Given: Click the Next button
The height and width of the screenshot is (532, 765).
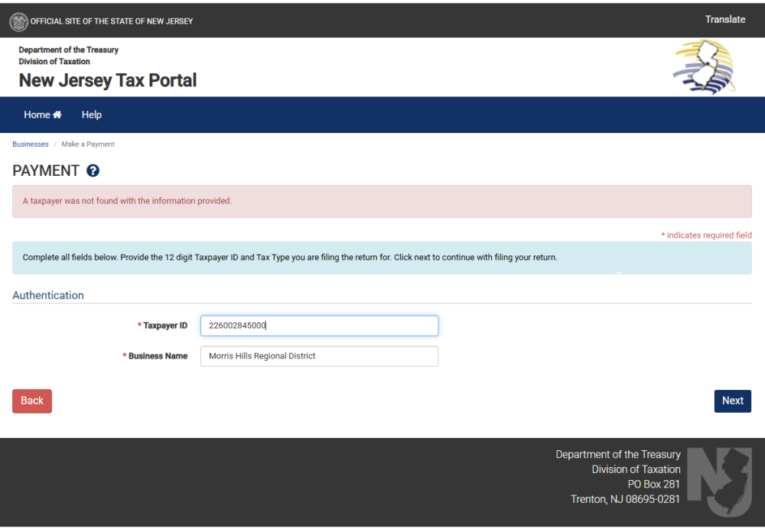Looking at the screenshot, I should pos(732,401).
